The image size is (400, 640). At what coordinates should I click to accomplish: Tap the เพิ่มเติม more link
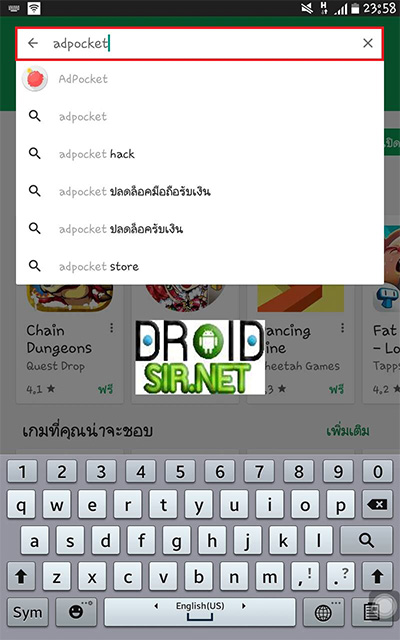coord(348,431)
